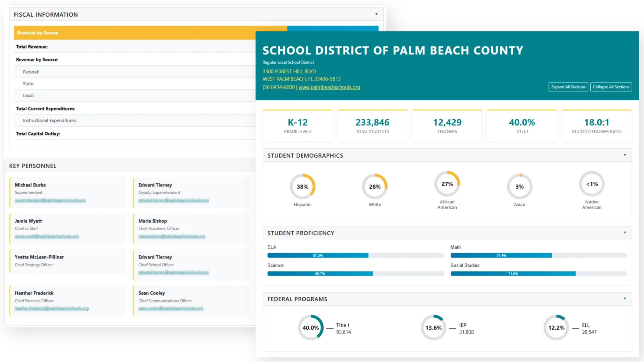This screenshot has height=362, width=644.
Task: Collapse the Federal Programs section arrow
Action: (x=625, y=299)
